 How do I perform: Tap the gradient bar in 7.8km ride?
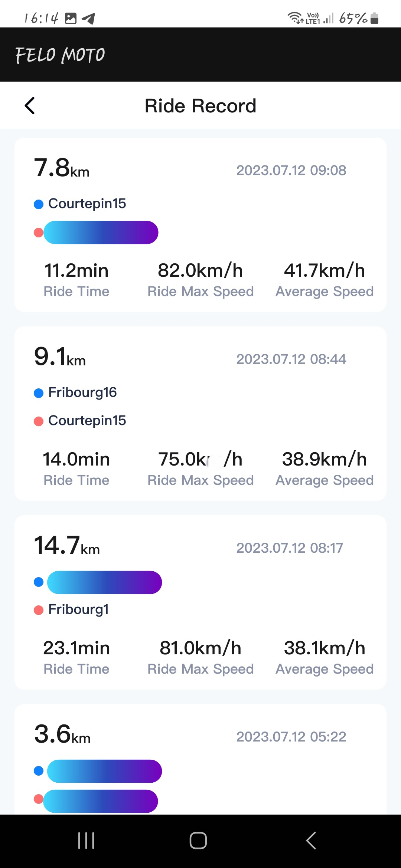click(101, 233)
